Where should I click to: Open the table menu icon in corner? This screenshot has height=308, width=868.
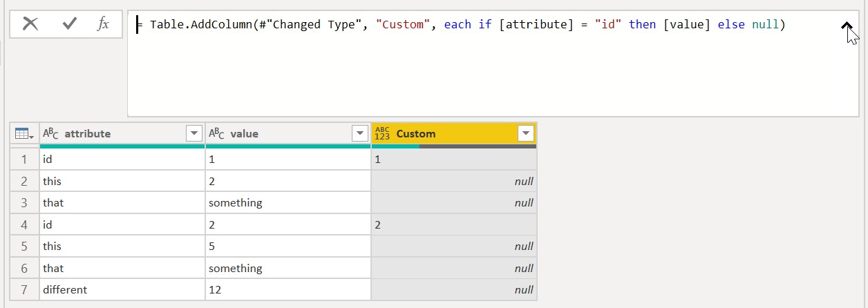[25, 133]
